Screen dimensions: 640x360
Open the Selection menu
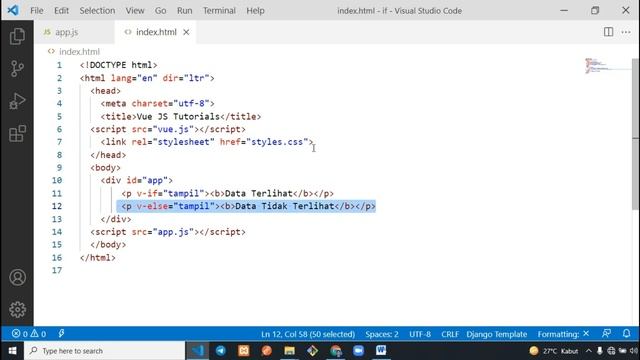point(97,11)
